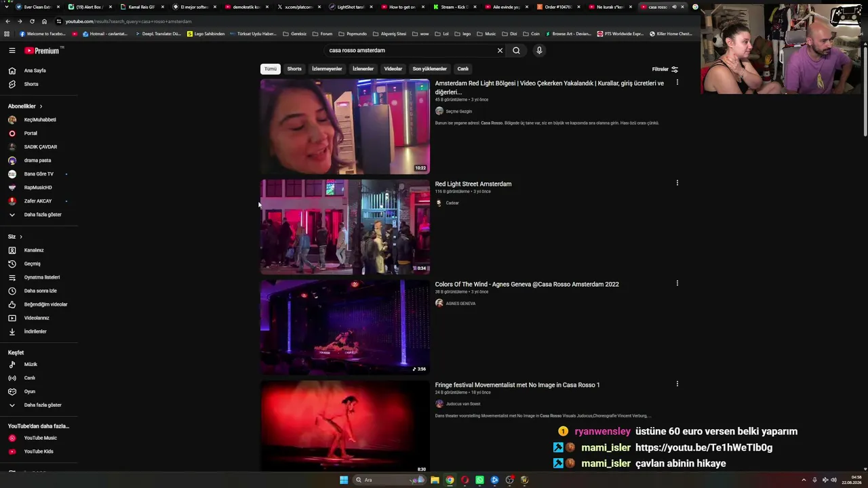Image resolution: width=868 pixels, height=488 pixels.
Task: Open the KeçiMuhabbeti subscription channel
Action: coord(40,120)
